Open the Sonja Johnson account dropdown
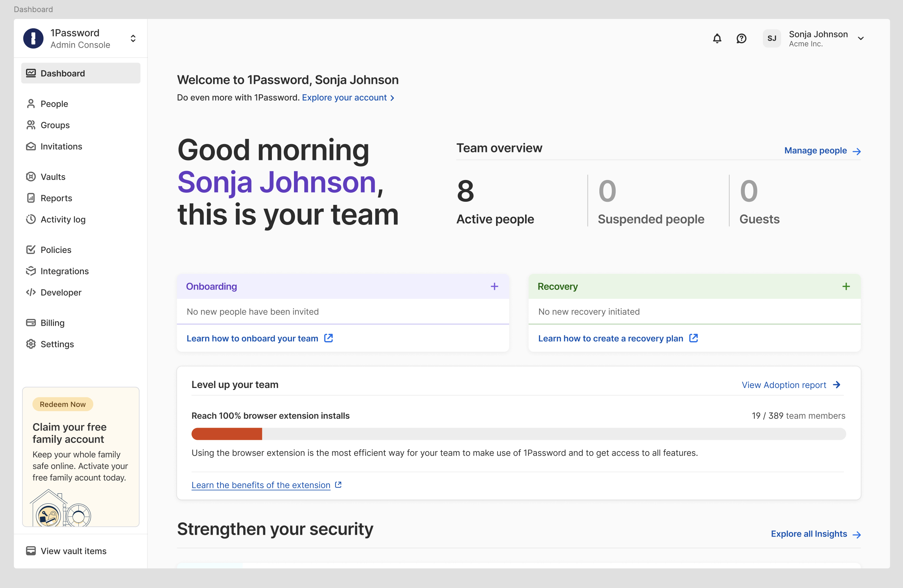This screenshot has height=588, width=903. pos(861,38)
